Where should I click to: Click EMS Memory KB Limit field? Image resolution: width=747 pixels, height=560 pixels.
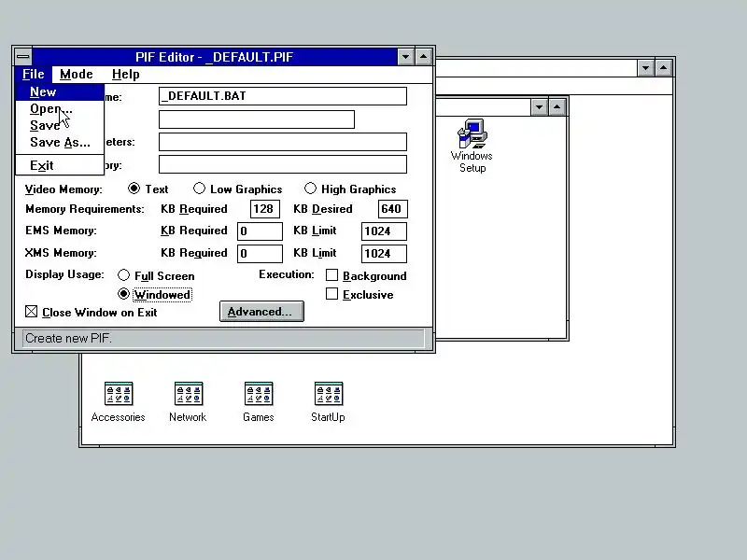384,231
